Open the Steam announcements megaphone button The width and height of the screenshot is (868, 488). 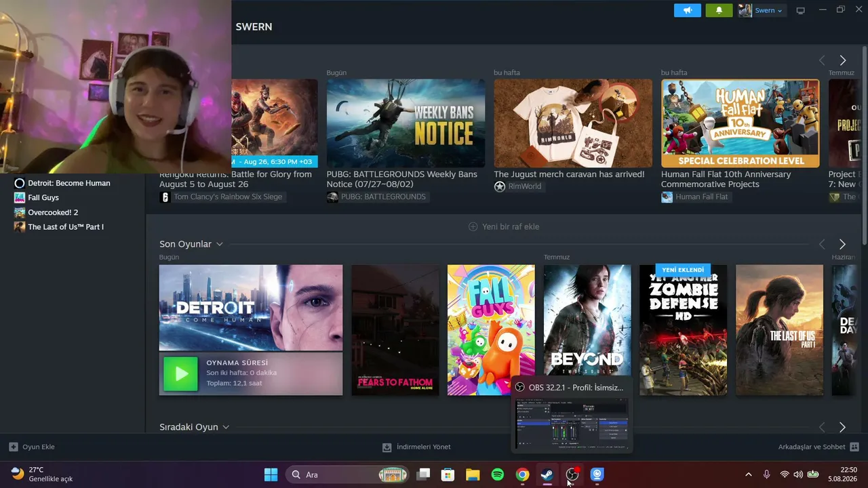click(x=687, y=10)
